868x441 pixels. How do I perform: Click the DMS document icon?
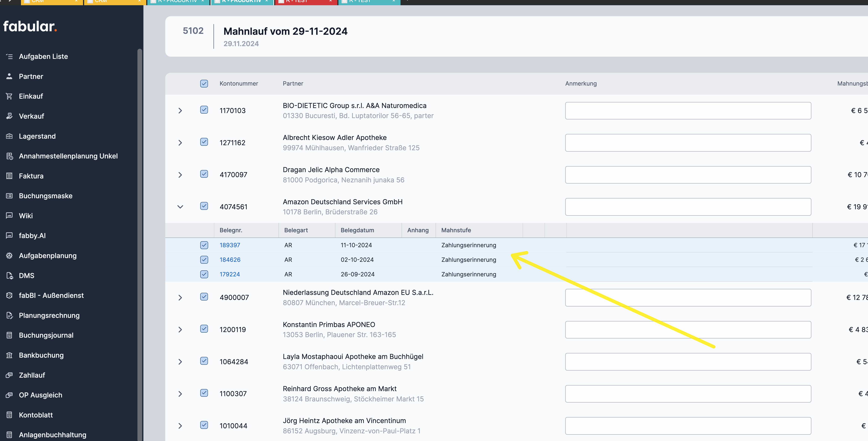[9, 275]
